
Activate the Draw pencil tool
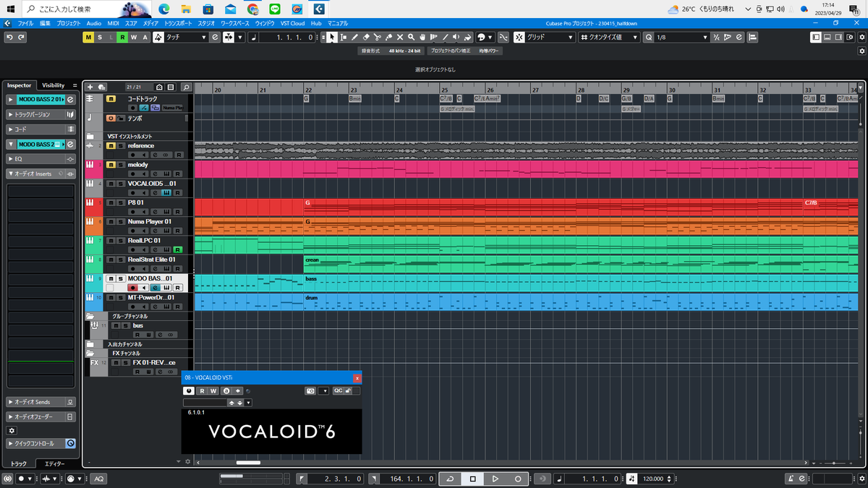[355, 37]
